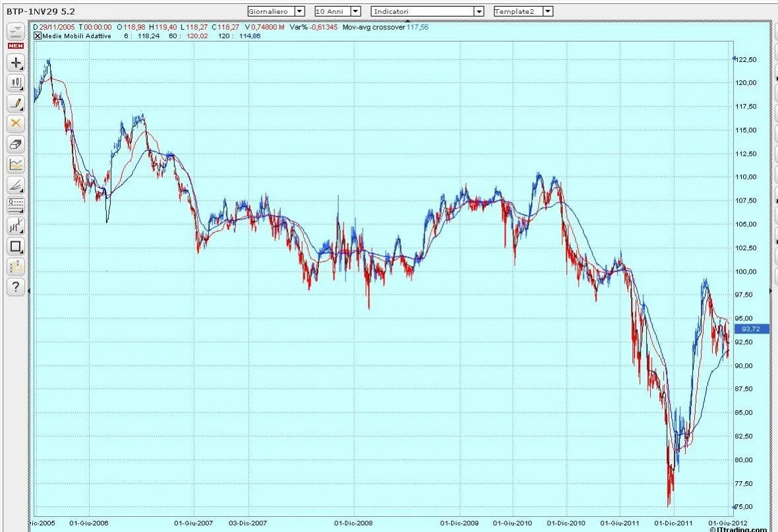
Task: Click the 6-period average value 118,24
Action: point(149,36)
